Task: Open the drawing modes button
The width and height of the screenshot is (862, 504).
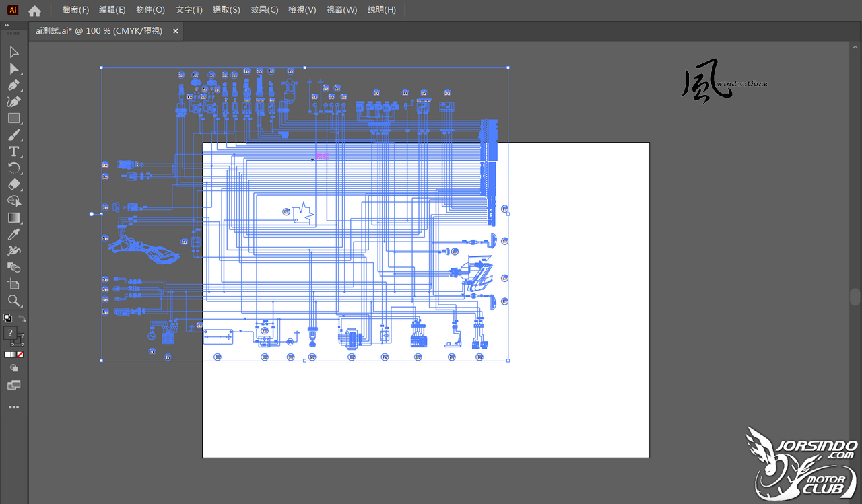Action: click(x=13, y=369)
